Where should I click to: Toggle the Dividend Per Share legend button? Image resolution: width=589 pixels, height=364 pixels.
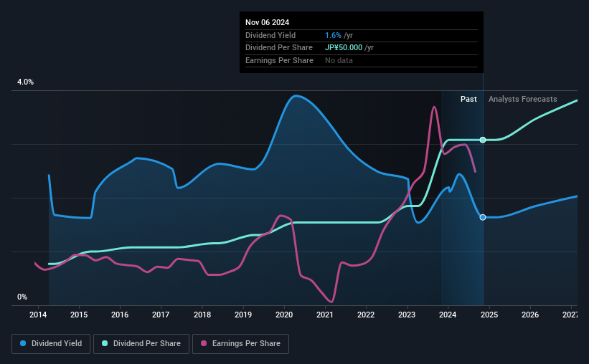point(141,344)
